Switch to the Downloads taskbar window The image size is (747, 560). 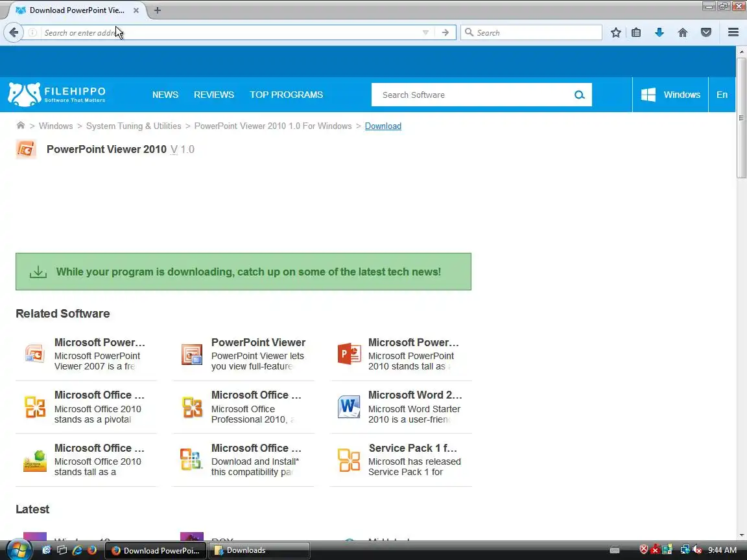coord(259,550)
